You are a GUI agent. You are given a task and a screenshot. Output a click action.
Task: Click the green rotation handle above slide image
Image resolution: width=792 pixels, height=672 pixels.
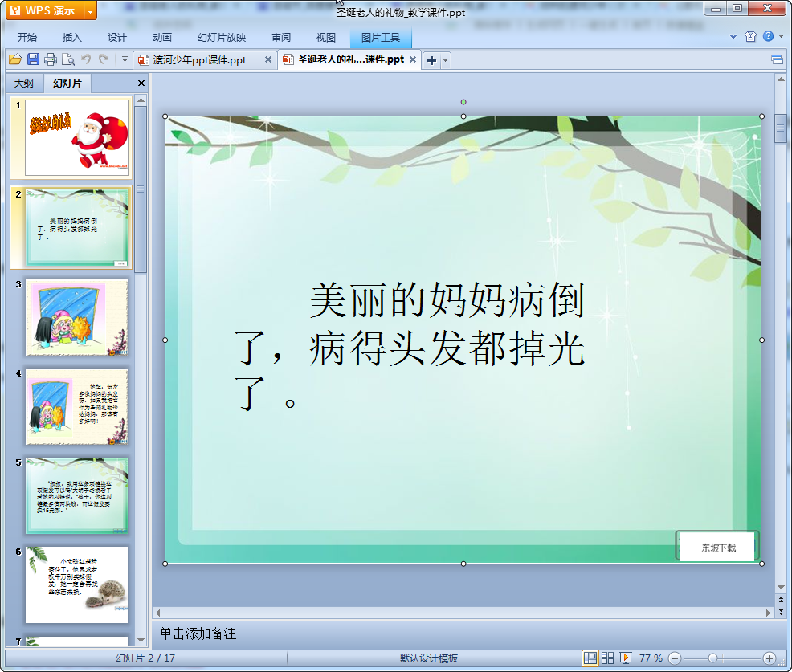coord(463,102)
